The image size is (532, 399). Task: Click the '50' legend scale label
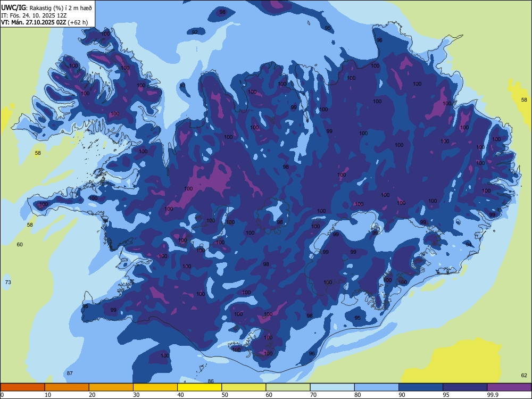click(x=225, y=395)
